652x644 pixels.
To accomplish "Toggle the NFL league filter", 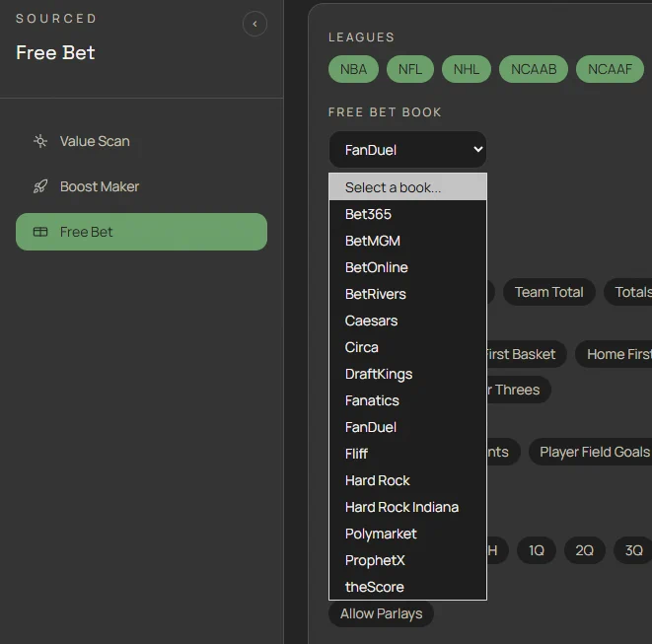I will coord(410,69).
